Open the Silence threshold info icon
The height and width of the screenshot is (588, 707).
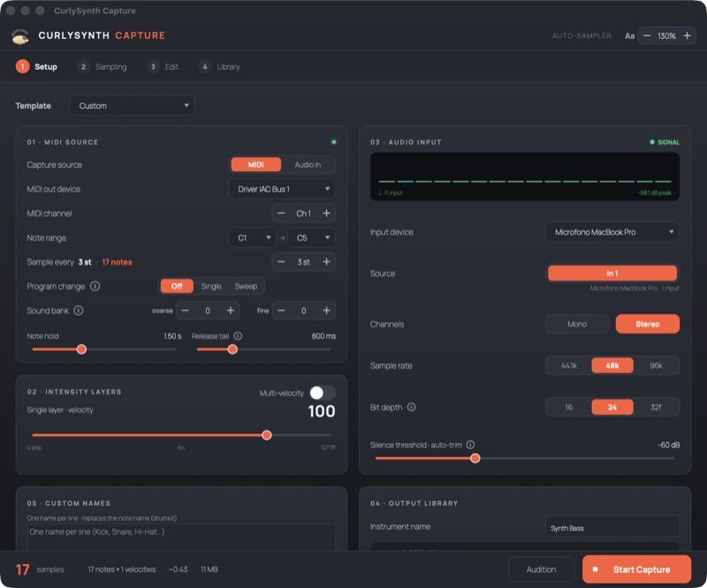click(x=470, y=445)
